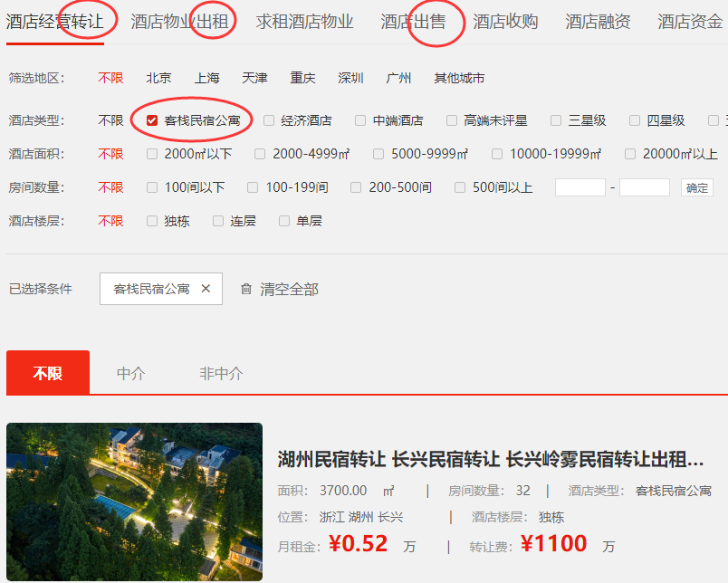Remove the 客栈民宿公寓 selected condition
The height and width of the screenshot is (583, 728).
206,289
